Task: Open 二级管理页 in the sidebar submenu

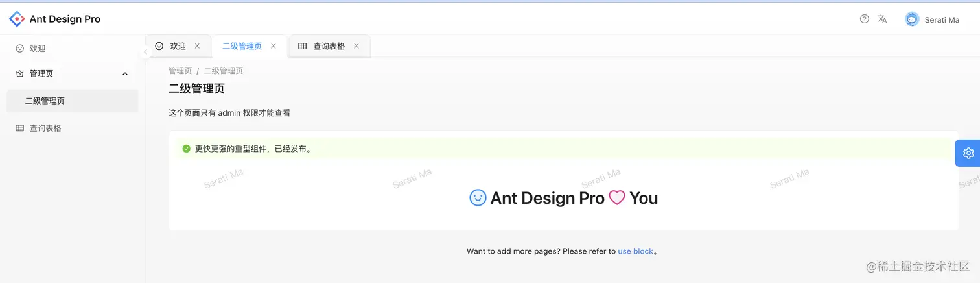Action: (x=73, y=101)
